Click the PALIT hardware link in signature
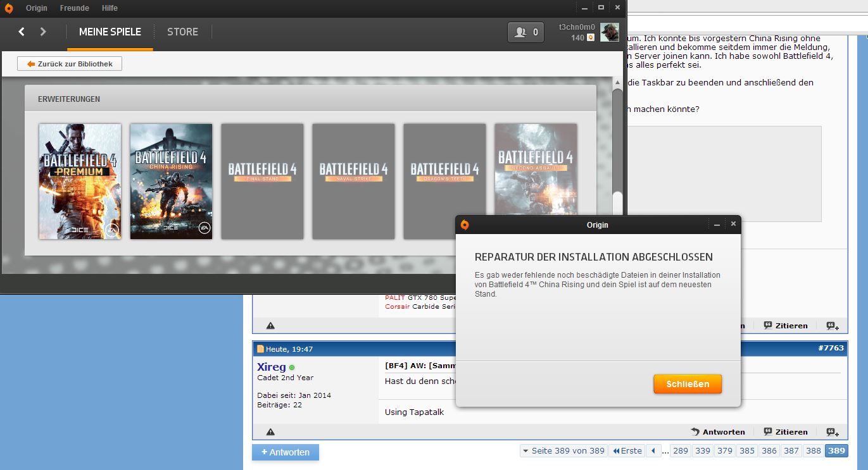 [x=395, y=297]
